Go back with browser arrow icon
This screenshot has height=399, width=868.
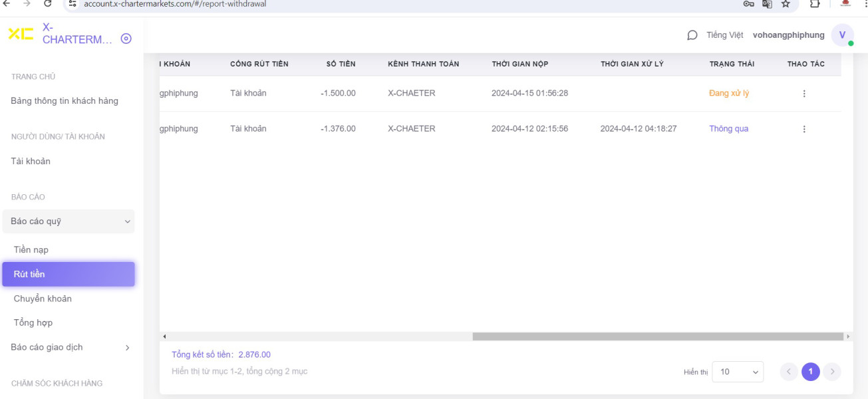coord(6,3)
